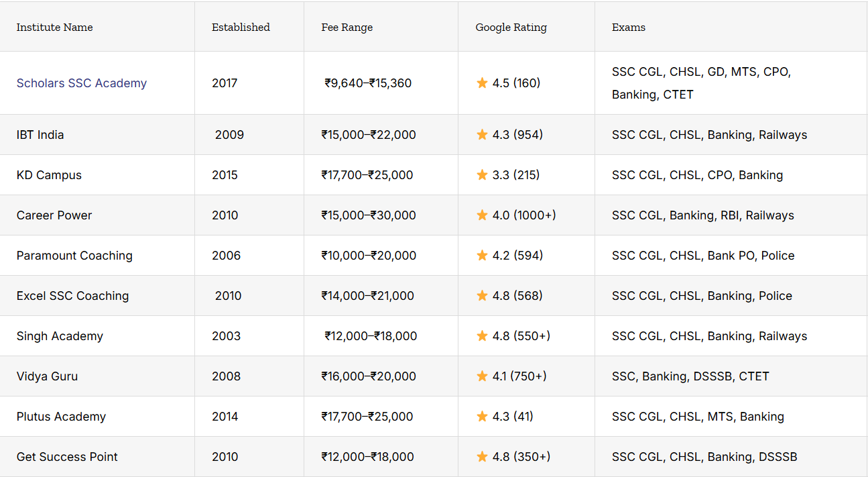
Task: Click the Fee Range column header
Action: [347, 28]
